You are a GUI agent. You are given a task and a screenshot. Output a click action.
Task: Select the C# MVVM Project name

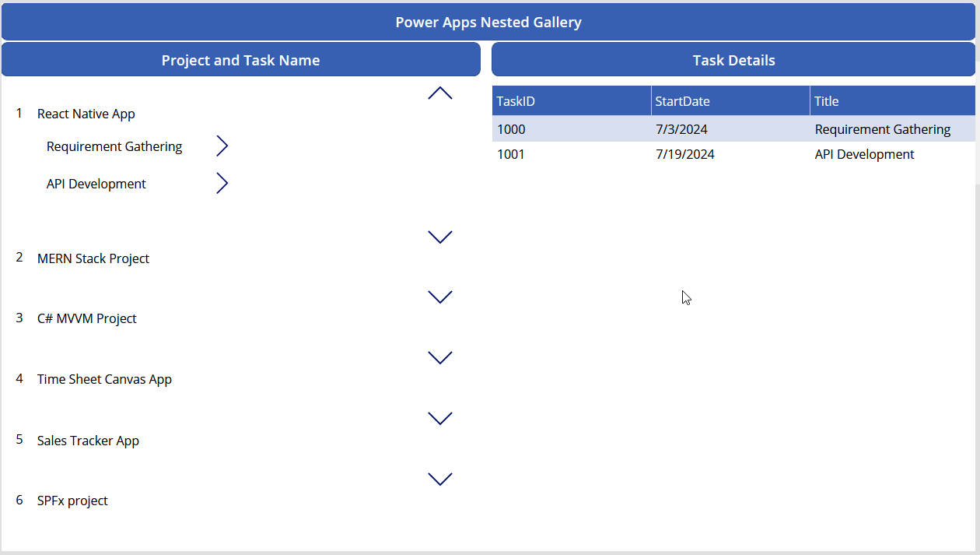pyautogui.click(x=87, y=318)
